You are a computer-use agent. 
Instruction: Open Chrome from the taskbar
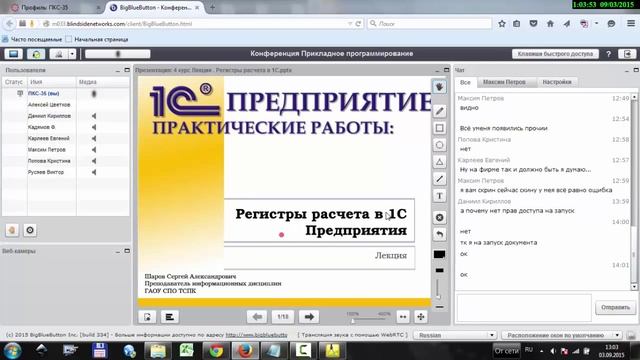[x=216, y=351]
